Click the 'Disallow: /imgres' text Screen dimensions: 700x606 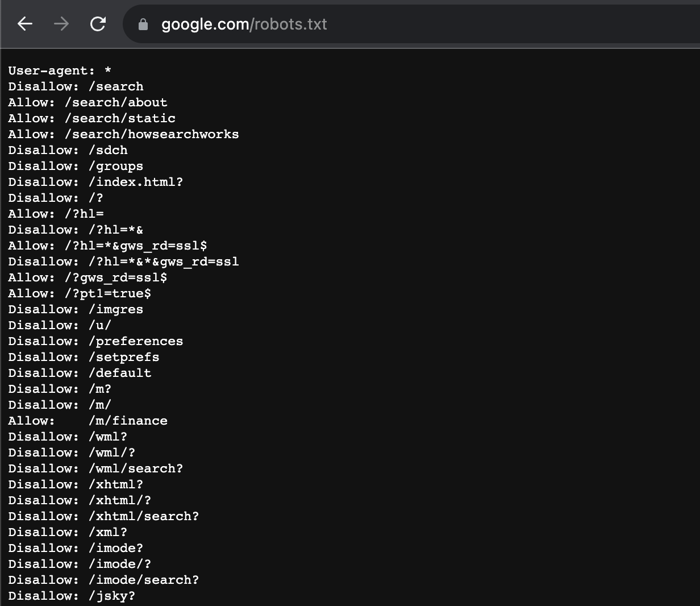pos(76,310)
